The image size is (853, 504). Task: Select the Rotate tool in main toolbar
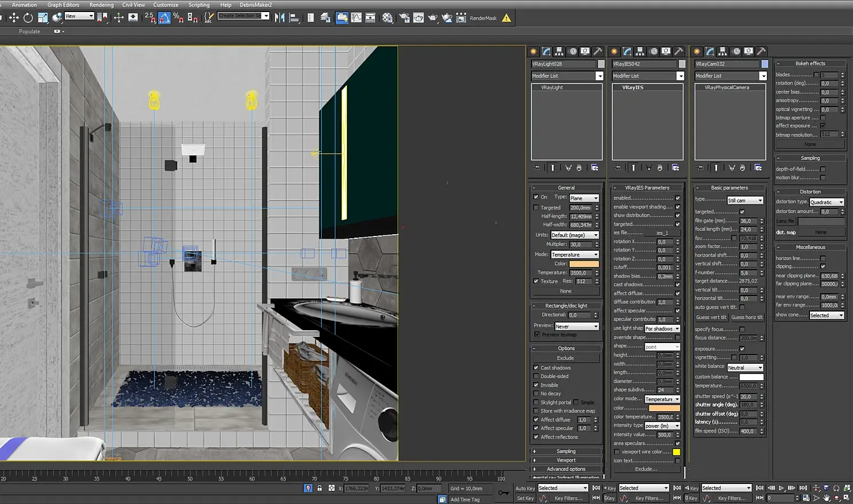(x=28, y=18)
